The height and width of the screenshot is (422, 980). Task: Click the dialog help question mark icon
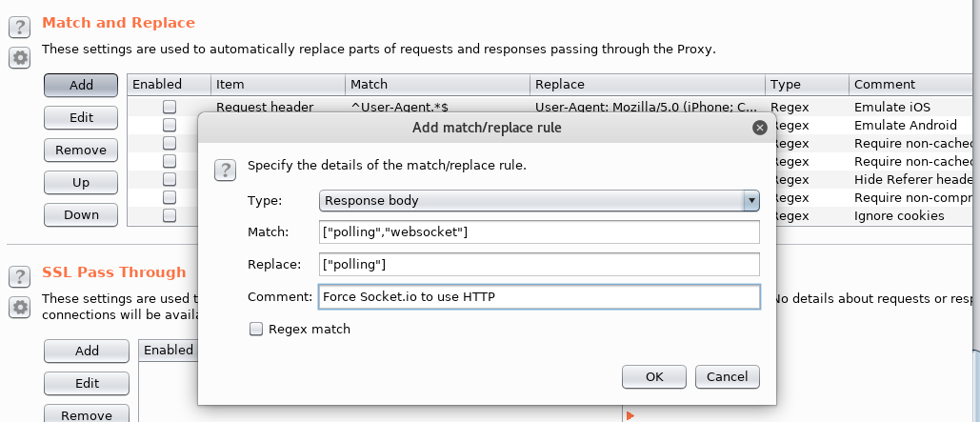225,171
